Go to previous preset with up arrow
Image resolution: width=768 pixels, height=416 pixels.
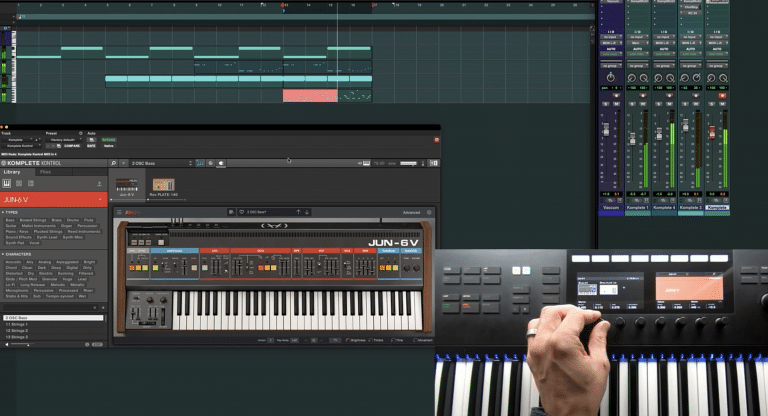coord(298,212)
